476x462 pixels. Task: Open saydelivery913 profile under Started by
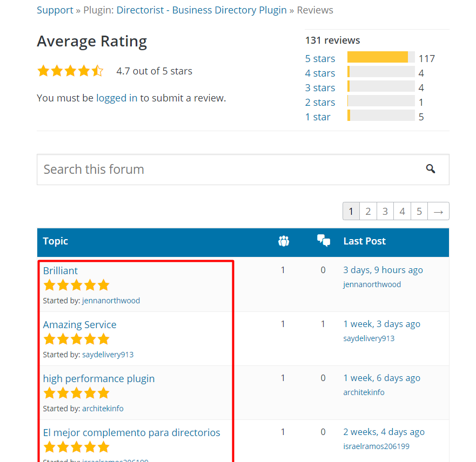point(108,355)
